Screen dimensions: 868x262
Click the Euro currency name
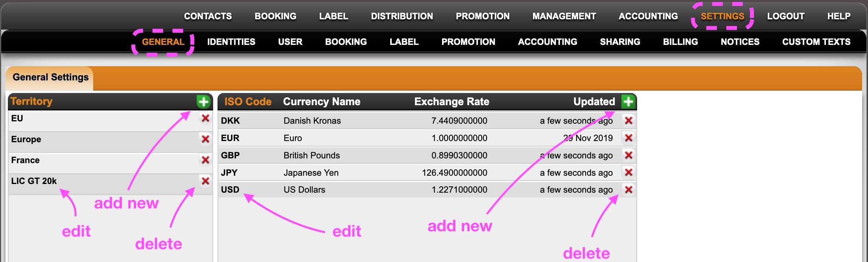(x=293, y=138)
